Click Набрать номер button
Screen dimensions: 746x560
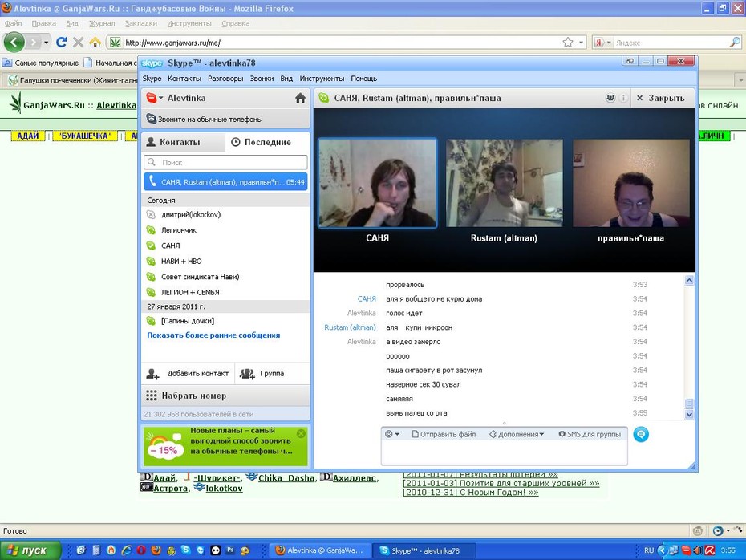pyautogui.click(x=225, y=396)
